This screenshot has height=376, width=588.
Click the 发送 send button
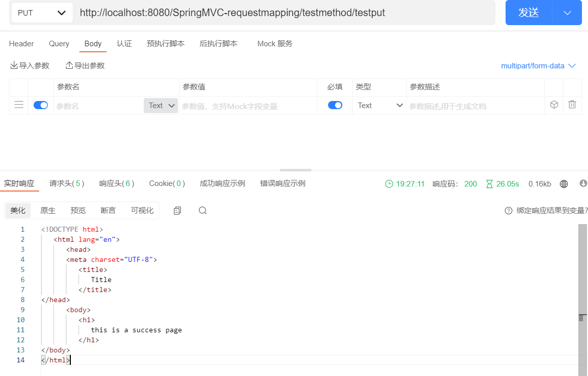pyautogui.click(x=529, y=13)
